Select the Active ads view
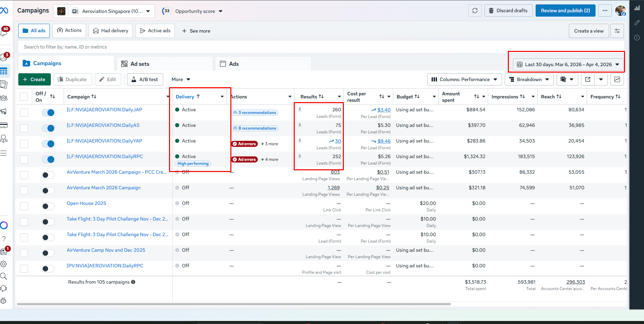The height and width of the screenshot is (324, 644). pyautogui.click(x=155, y=31)
